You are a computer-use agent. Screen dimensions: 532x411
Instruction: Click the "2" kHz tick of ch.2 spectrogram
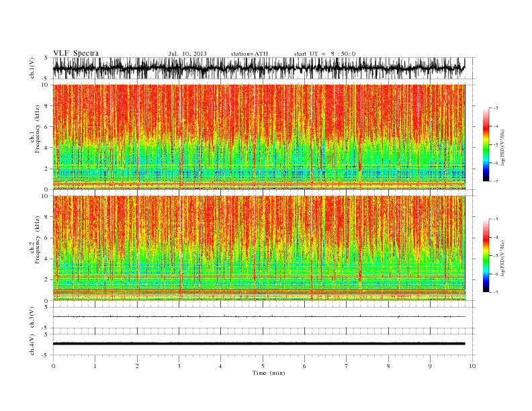(x=47, y=280)
